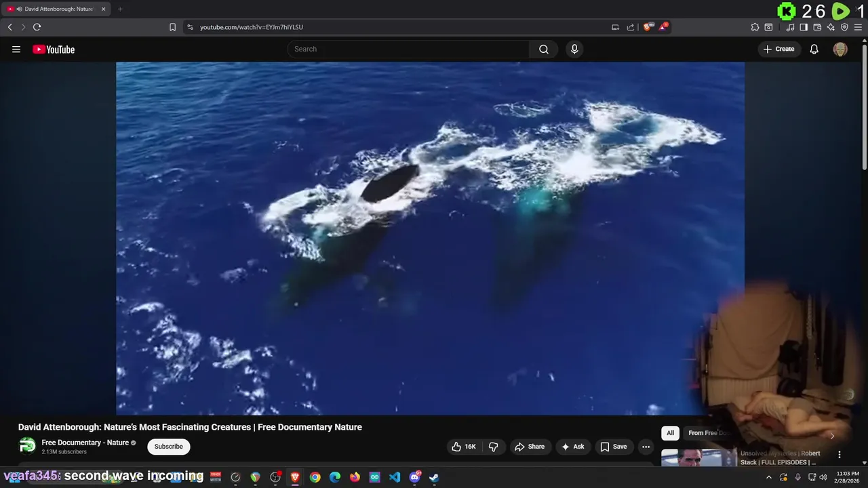Open Brave playlist music note icon
Screen dimensions: 868x488
click(x=790, y=27)
